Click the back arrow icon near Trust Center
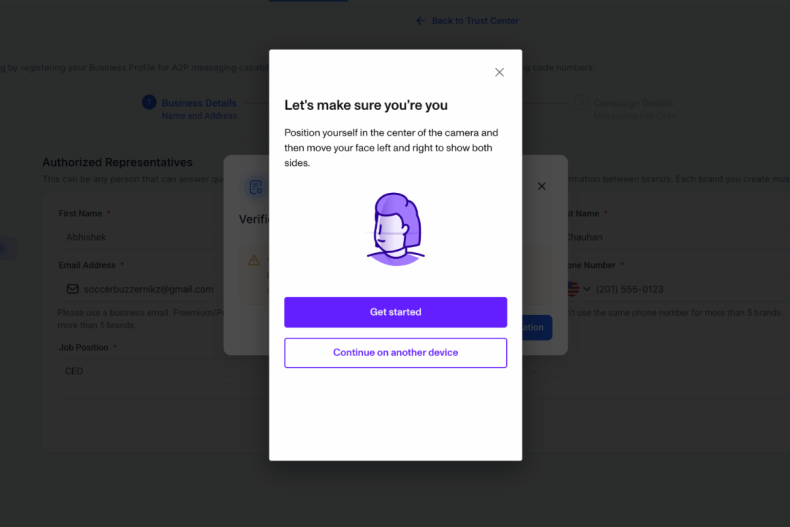Image resolution: width=790 pixels, height=527 pixels. (x=420, y=21)
